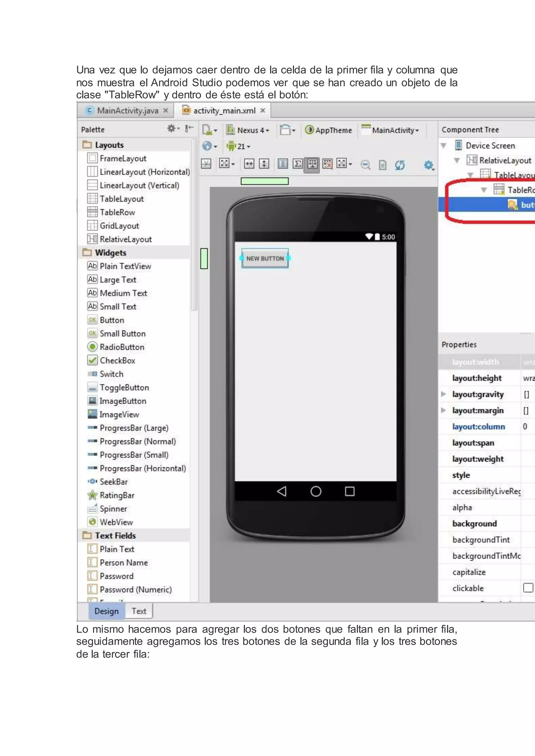Click the refresh layout preview icon
535x756 pixels.
(x=400, y=165)
